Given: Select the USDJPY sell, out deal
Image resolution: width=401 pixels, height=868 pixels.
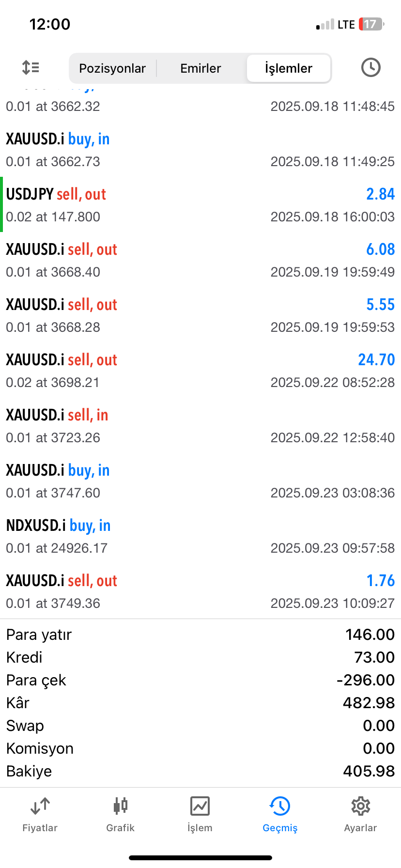Looking at the screenshot, I should (200, 205).
